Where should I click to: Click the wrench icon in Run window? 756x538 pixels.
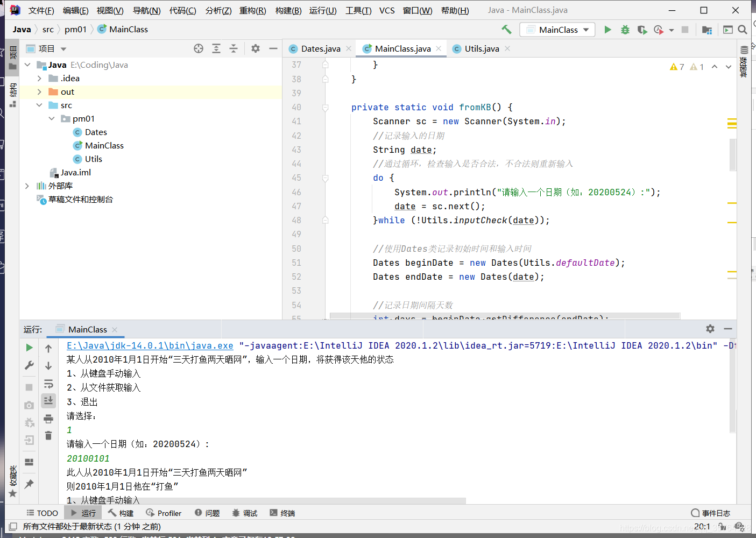[29, 365]
